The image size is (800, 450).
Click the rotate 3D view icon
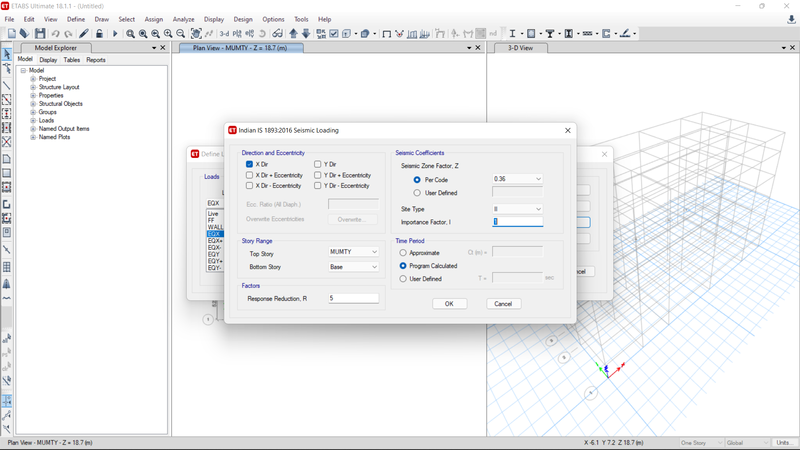[262, 34]
